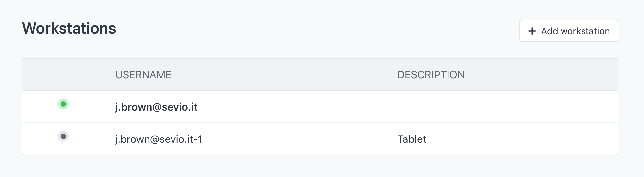Image resolution: width=644 pixels, height=177 pixels.
Task: Click the empty description cell of j.brown@sevio.it
Action: pyautogui.click(x=506, y=107)
